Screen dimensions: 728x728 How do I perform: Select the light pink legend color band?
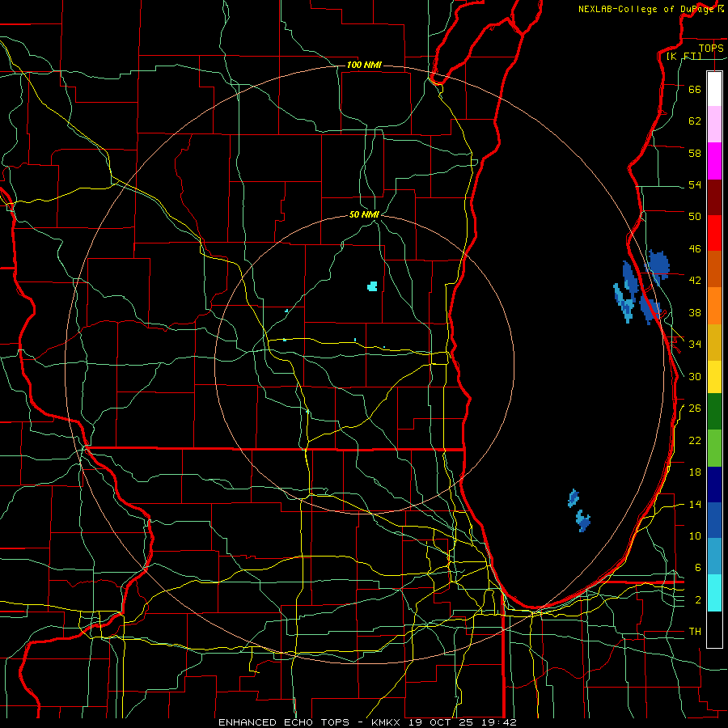coord(714,124)
